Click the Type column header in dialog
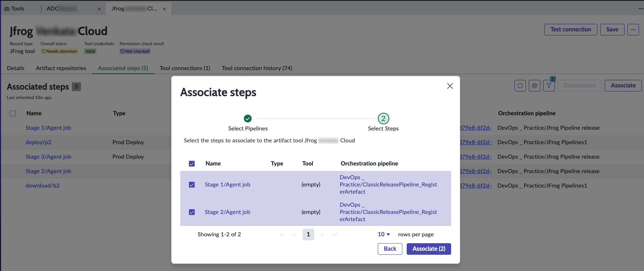 (277, 164)
